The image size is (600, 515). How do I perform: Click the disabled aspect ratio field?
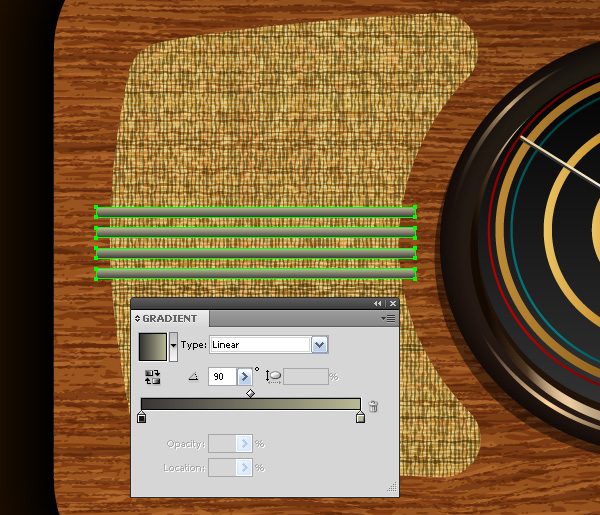click(306, 377)
